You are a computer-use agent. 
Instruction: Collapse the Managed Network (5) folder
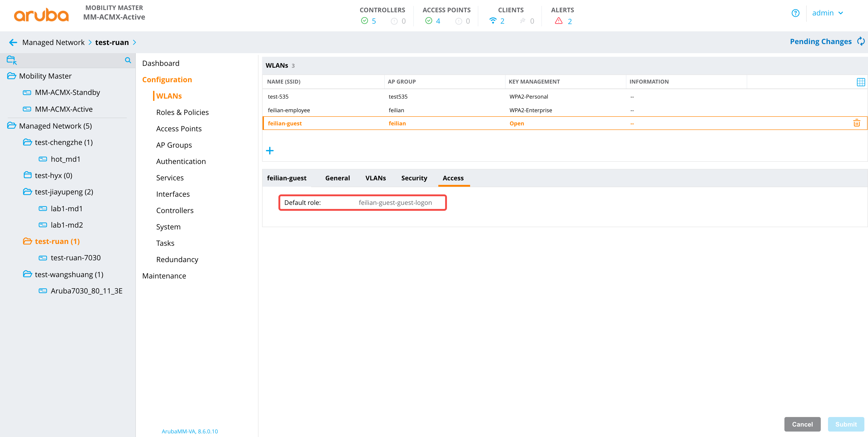click(11, 126)
